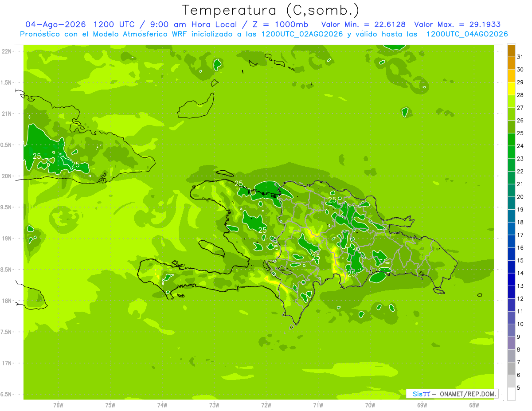Click the 21N latitude axis label

pos(6,114)
